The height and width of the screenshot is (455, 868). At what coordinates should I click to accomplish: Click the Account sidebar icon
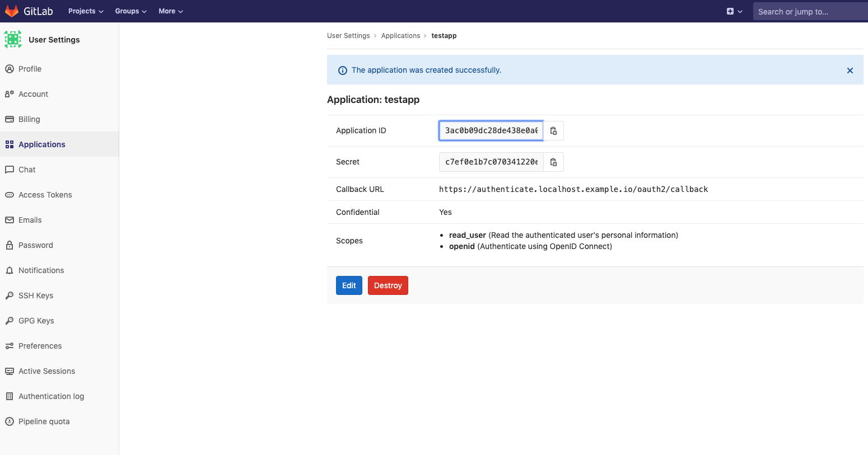tap(10, 94)
